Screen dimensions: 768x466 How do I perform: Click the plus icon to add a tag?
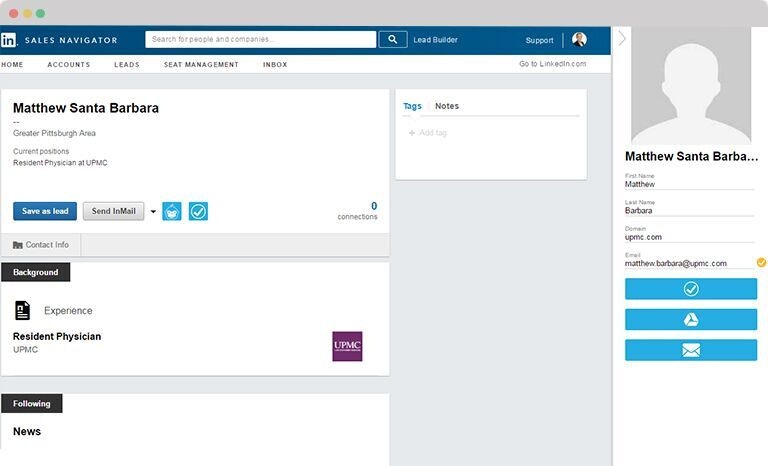[x=412, y=133]
